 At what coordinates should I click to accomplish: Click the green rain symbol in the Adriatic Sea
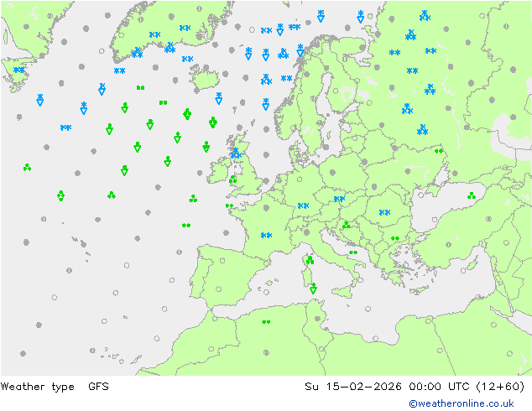click(x=353, y=252)
